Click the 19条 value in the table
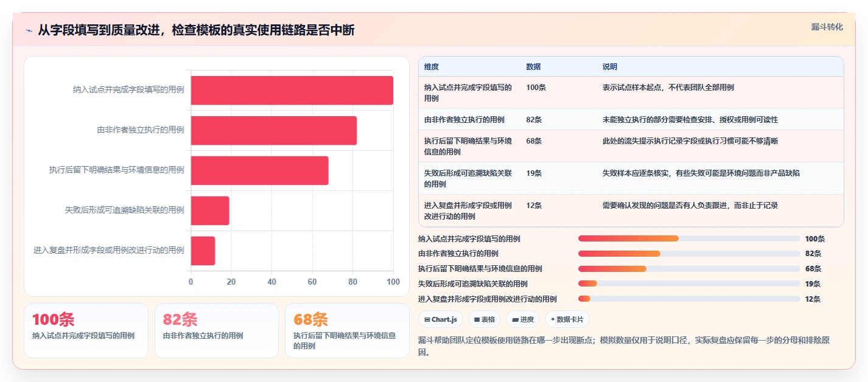 point(534,173)
